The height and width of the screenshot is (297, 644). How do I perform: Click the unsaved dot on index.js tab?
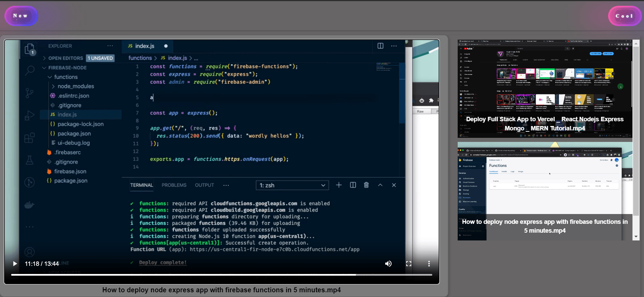(x=166, y=46)
